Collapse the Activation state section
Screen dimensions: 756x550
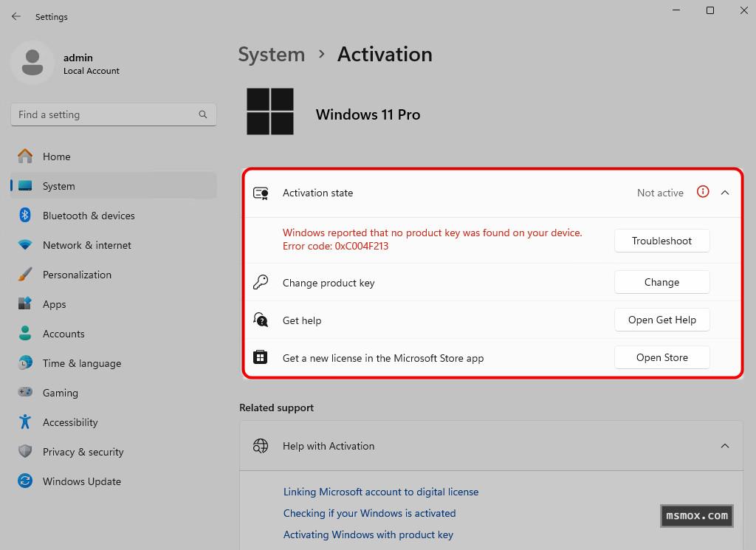pyautogui.click(x=725, y=193)
